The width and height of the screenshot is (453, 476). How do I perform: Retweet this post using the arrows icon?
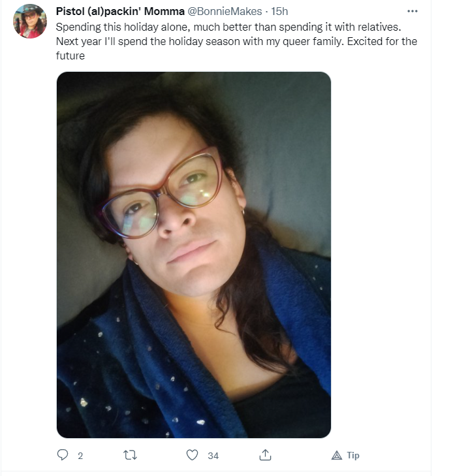130,455
